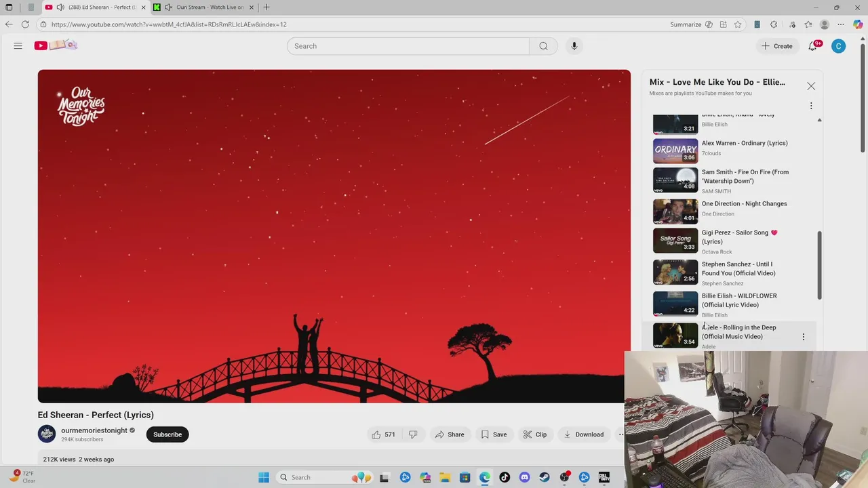
Task: Open the YouTube guide hamburger menu
Action: click(x=18, y=46)
